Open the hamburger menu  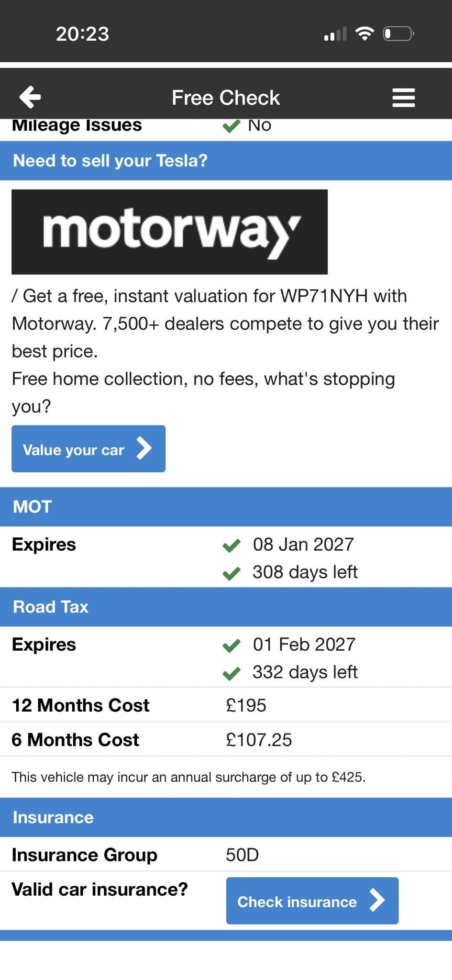(403, 98)
